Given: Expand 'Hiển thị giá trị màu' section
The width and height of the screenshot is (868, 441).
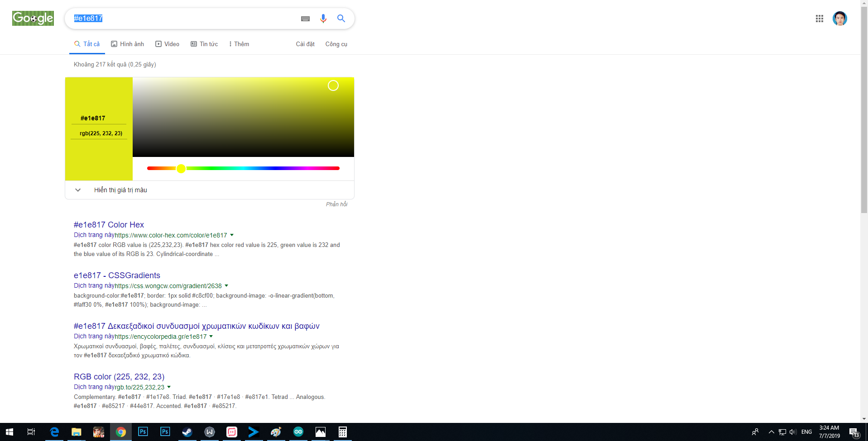Looking at the screenshot, I should 120,190.
